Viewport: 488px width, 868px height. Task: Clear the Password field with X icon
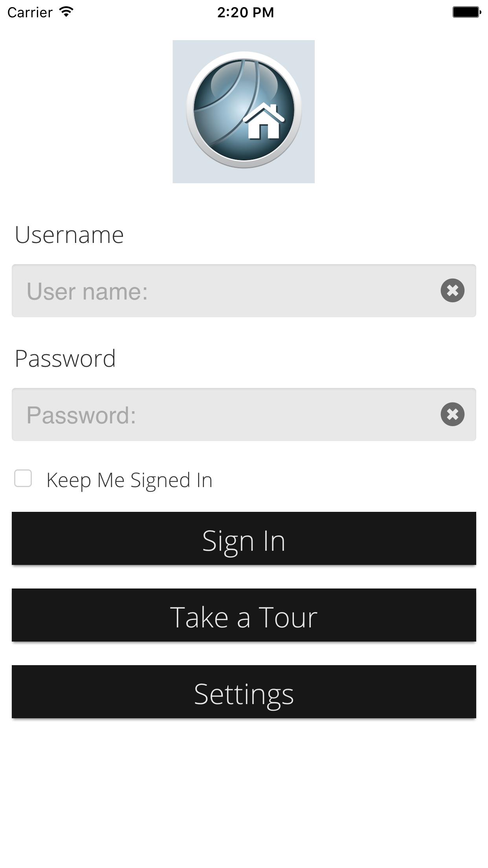452,414
